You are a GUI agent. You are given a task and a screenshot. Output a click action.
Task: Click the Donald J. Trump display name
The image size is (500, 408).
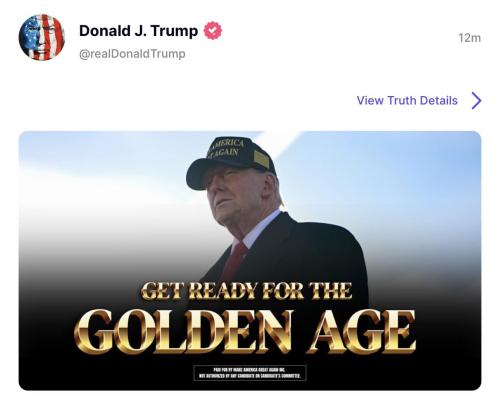pos(138,31)
